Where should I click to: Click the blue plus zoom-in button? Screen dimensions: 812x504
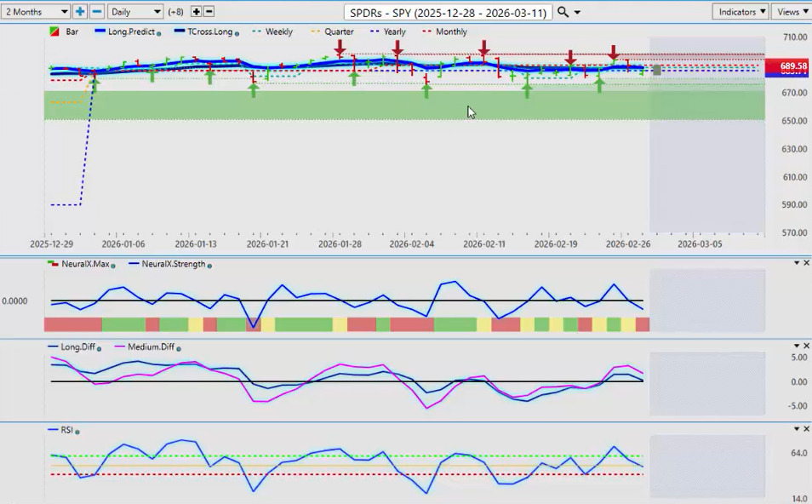coord(80,11)
